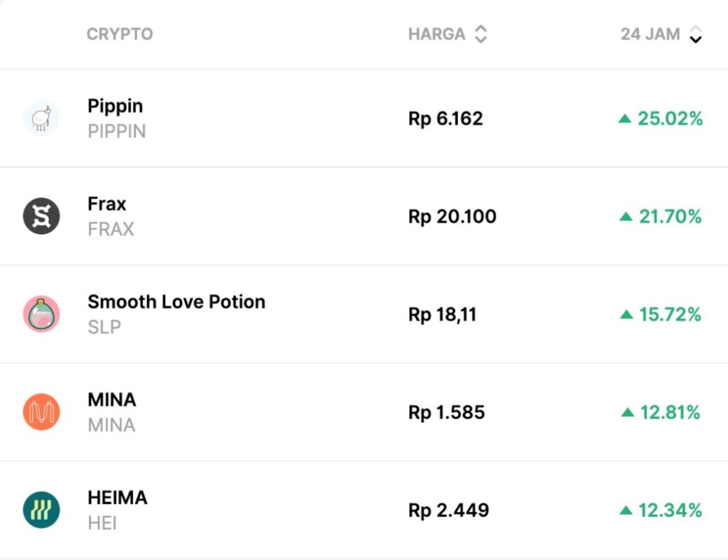Click the HARGA column header label
The image size is (728, 560).
437,34
